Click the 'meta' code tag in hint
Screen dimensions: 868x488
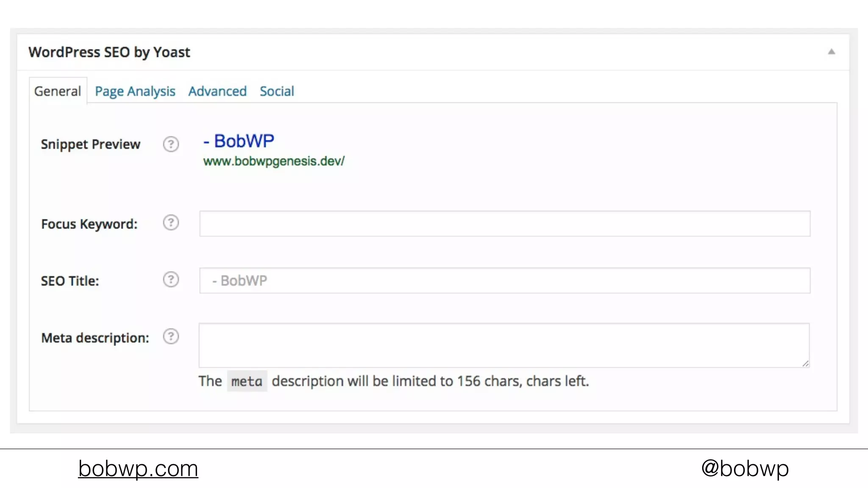[247, 381]
